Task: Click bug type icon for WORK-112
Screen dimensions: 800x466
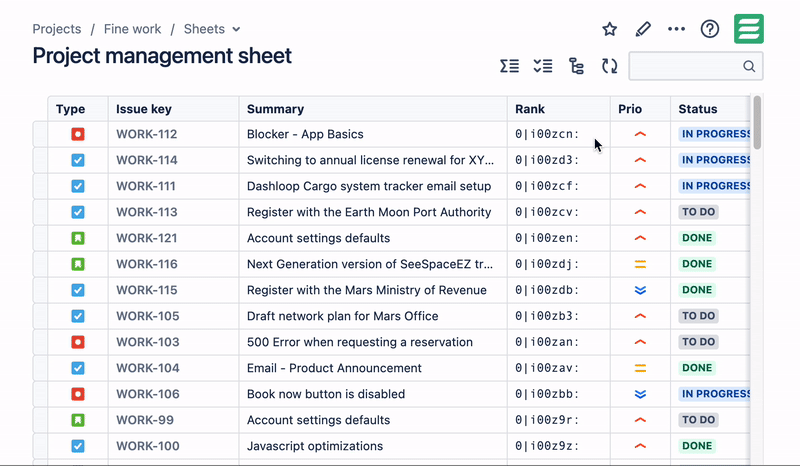Action: click(x=78, y=134)
